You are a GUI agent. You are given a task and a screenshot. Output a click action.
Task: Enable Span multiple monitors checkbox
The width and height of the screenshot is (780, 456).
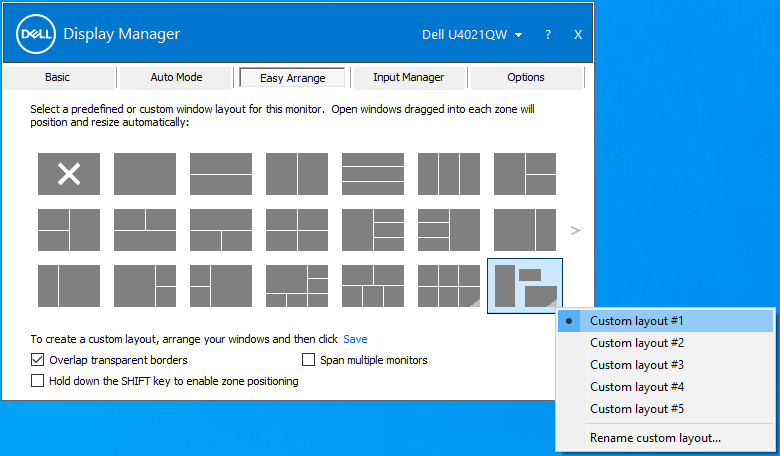click(x=309, y=360)
